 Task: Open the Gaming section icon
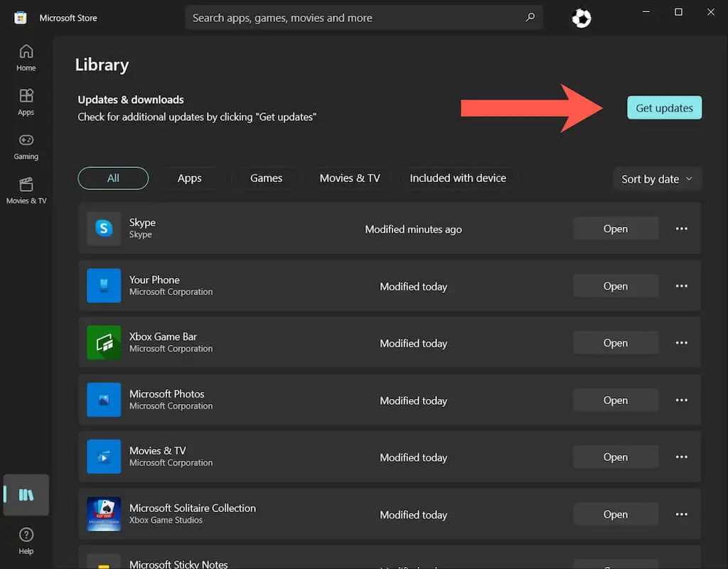(x=26, y=146)
